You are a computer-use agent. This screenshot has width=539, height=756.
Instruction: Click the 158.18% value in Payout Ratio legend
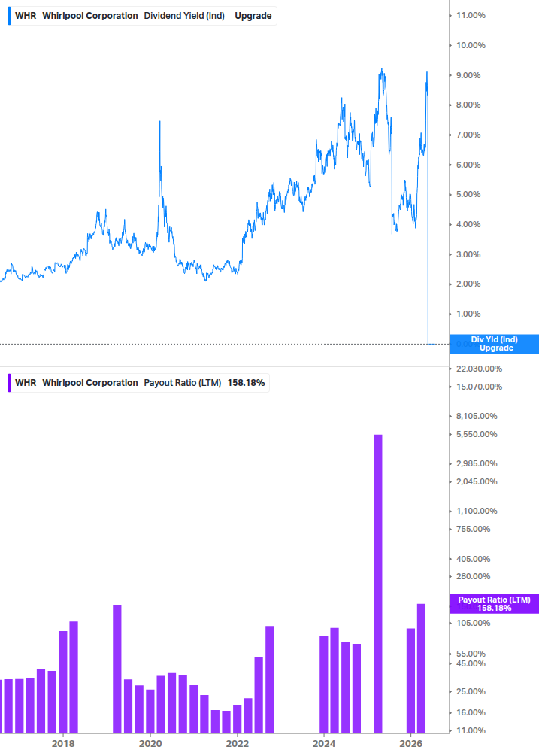(x=246, y=383)
